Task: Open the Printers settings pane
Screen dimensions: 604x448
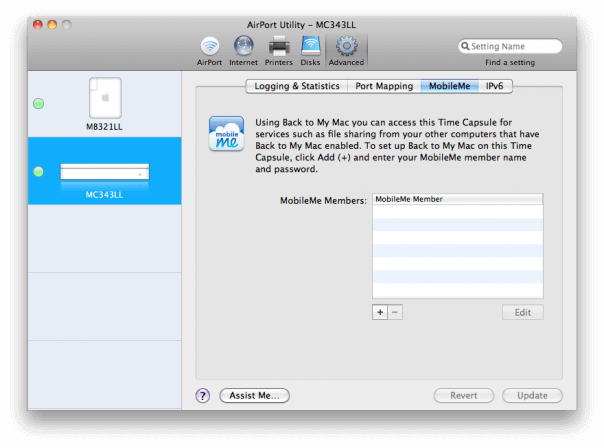Action: coord(279,51)
